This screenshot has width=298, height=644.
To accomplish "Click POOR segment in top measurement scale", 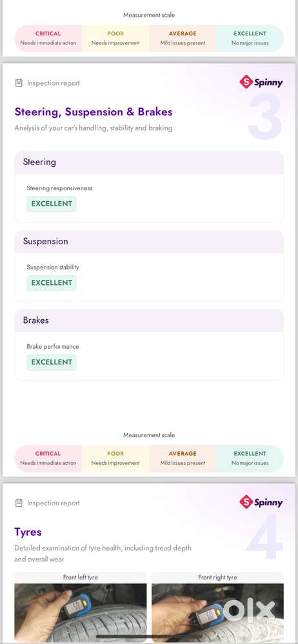I will point(115,38).
